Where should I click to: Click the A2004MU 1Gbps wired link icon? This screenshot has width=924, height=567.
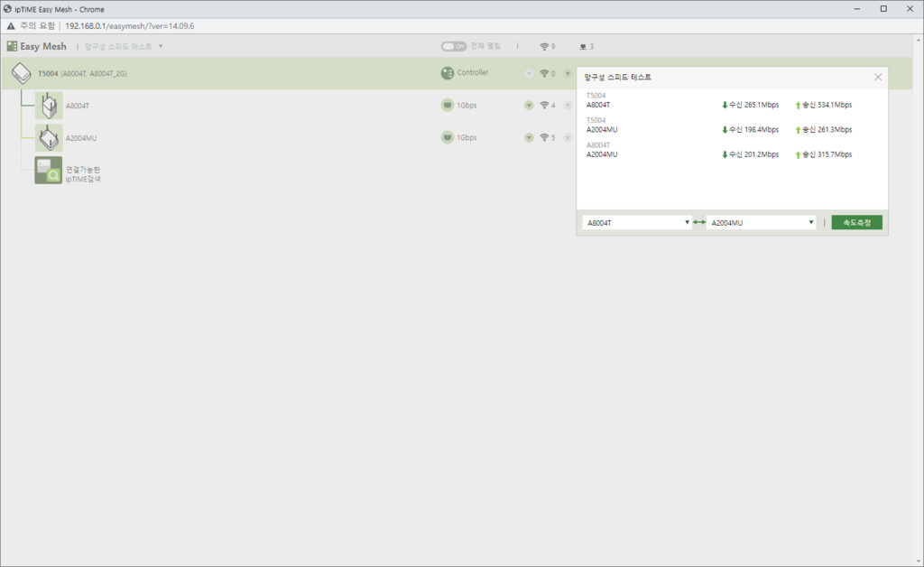(448, 138)
